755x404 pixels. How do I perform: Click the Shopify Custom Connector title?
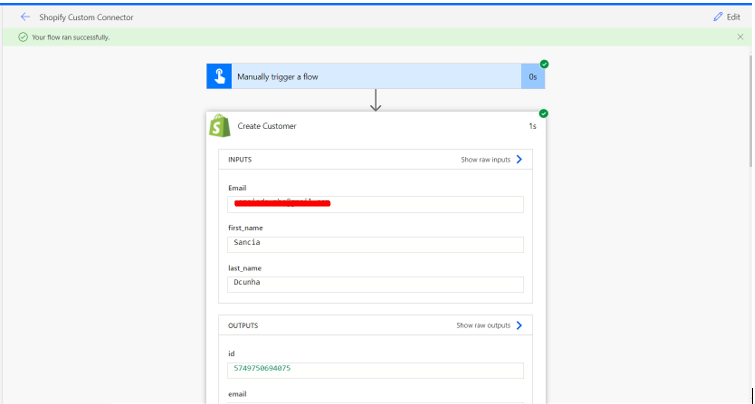pyautogui.click(x=86, y=17)
